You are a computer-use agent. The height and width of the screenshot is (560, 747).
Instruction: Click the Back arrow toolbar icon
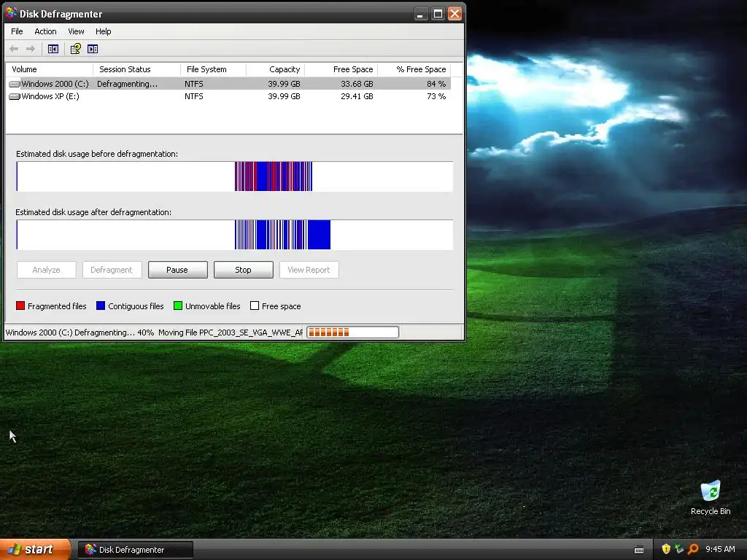click(x=15, y=49)
